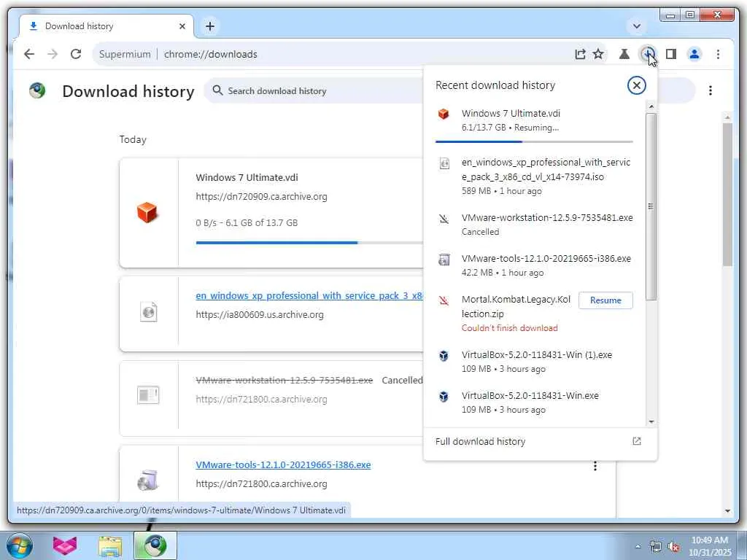Click the network tray icon
The width and height of the screenshot is (747, 560).
656,547
